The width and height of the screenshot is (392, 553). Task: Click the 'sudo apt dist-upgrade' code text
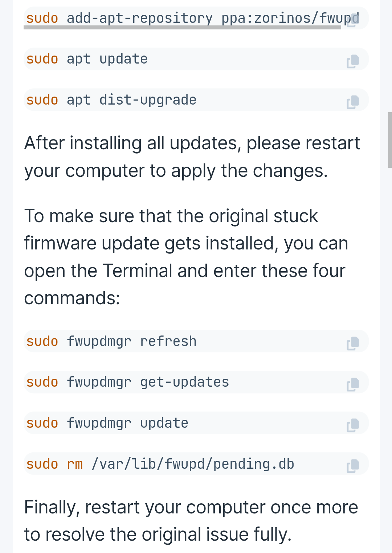click(111, 100)
